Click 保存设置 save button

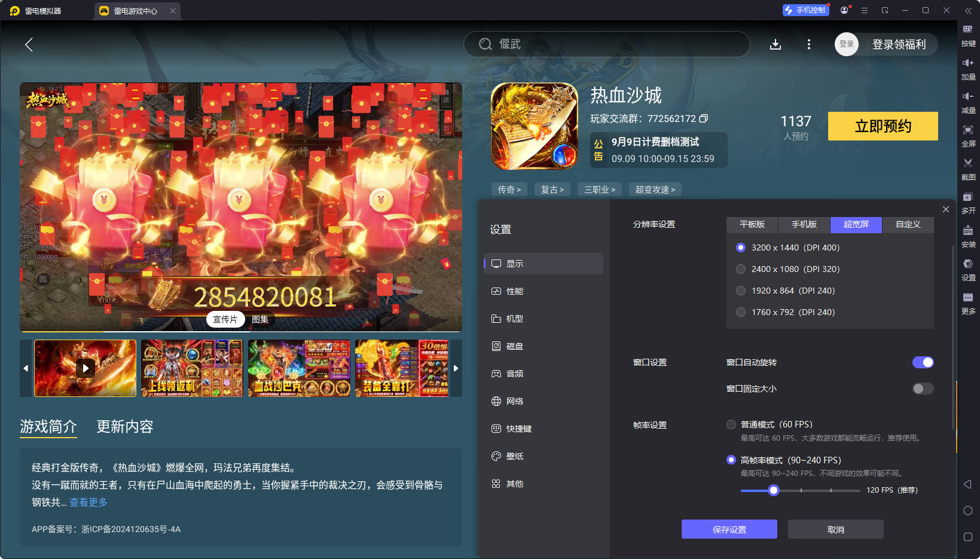click(729, 530)
